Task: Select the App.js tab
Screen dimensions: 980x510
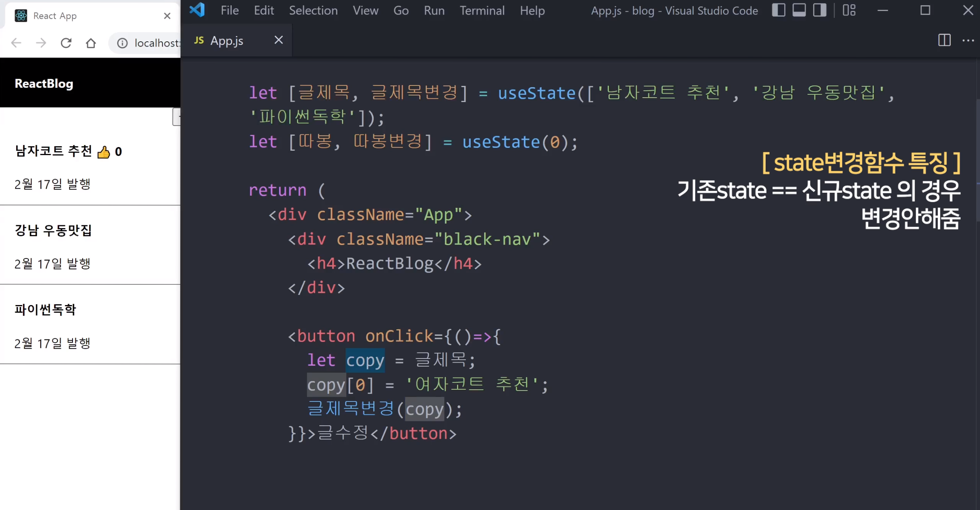Action: pos(227,41)
